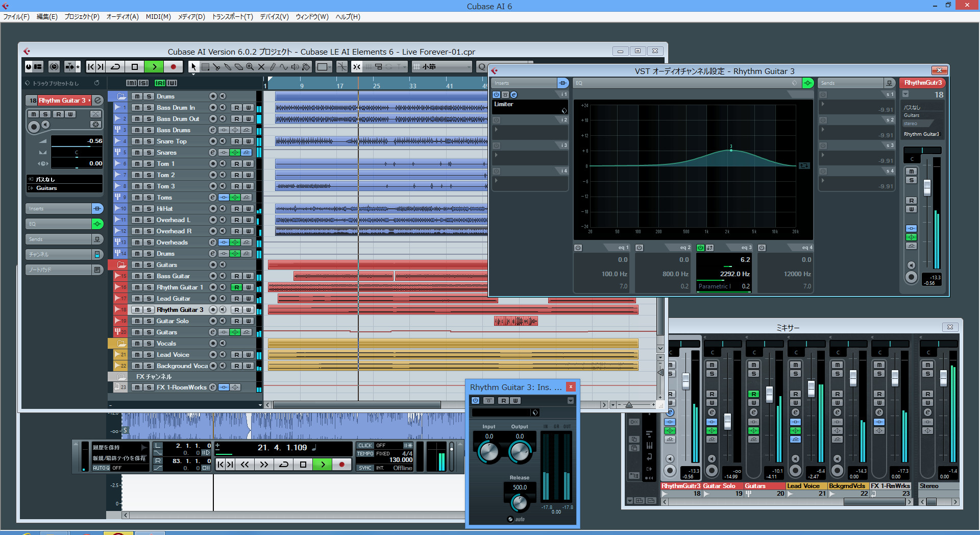Open Limiter preset dropdown arrow
The image size is (980, 535).
[x=571, y=401]
